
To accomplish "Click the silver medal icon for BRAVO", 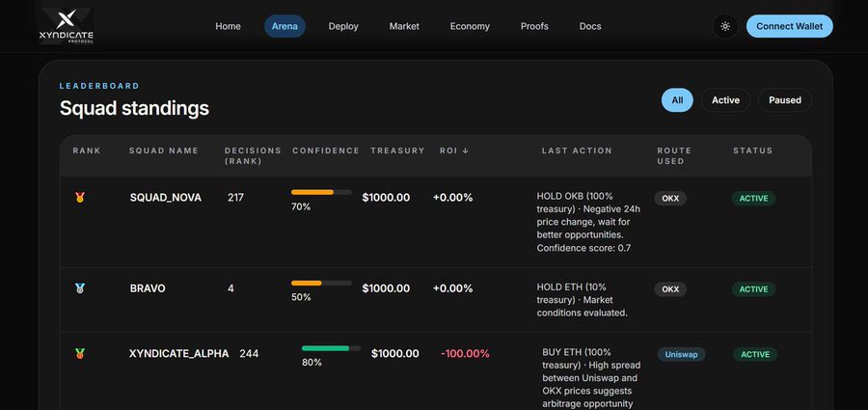I will pyautogui.click(x=80, y=288).
